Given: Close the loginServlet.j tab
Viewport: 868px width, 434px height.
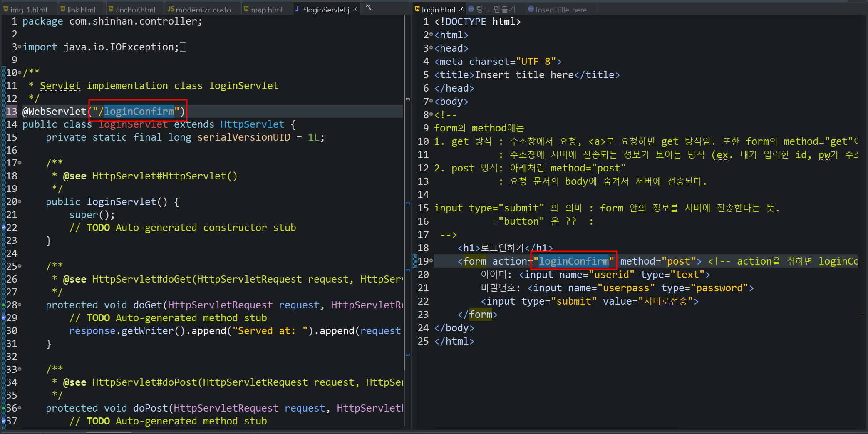Looking at the screenshot, I should tap(355, 9).
